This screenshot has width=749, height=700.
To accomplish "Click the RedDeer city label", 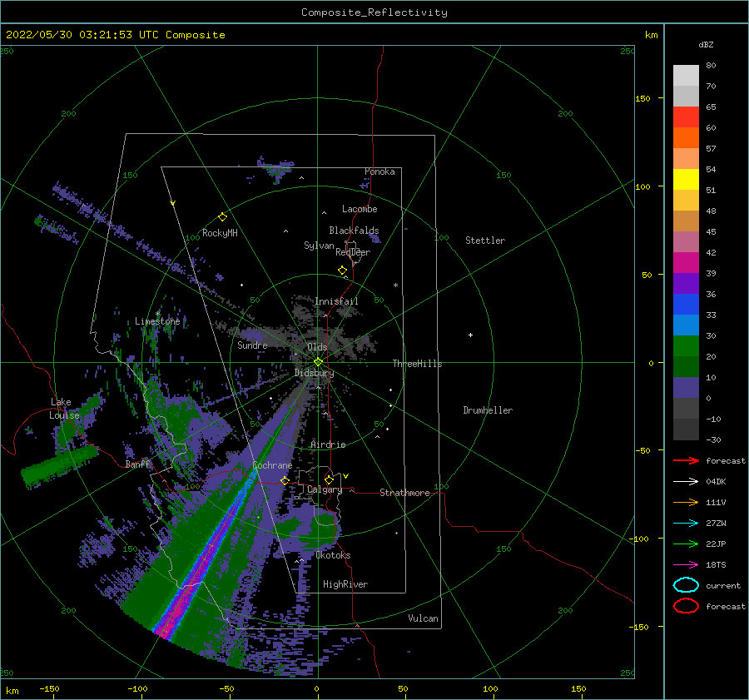I will 353,252.
